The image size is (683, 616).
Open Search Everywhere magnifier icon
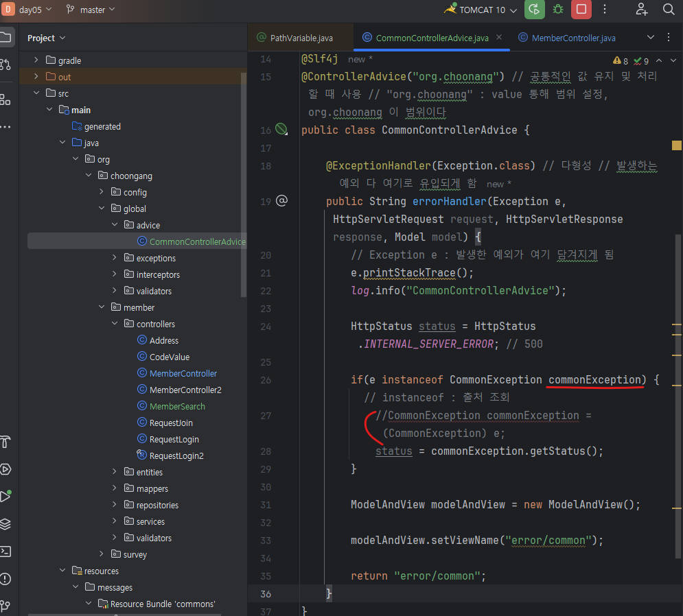coord(669,10)
